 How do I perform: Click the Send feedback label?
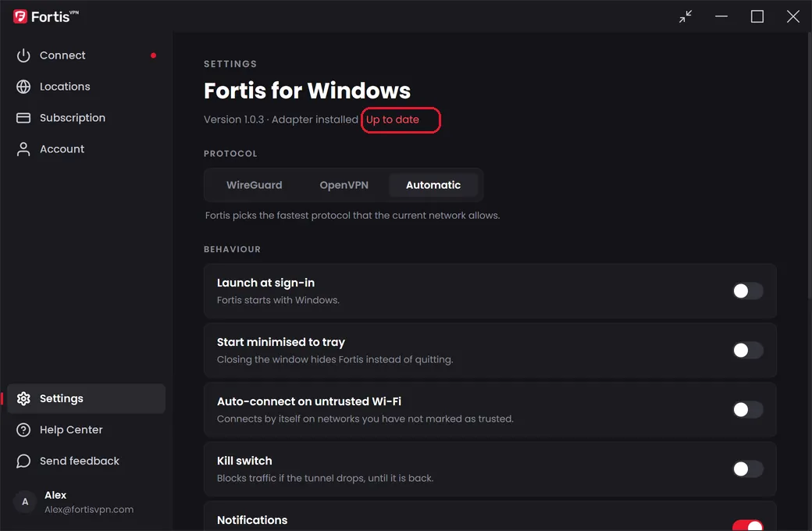79,461
